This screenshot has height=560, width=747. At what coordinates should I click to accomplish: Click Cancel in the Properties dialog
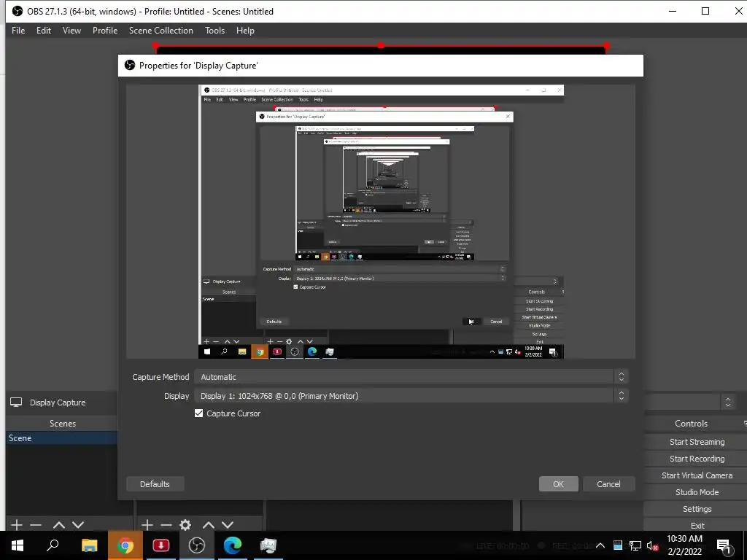pyautogui.click(x=608, y=484)
